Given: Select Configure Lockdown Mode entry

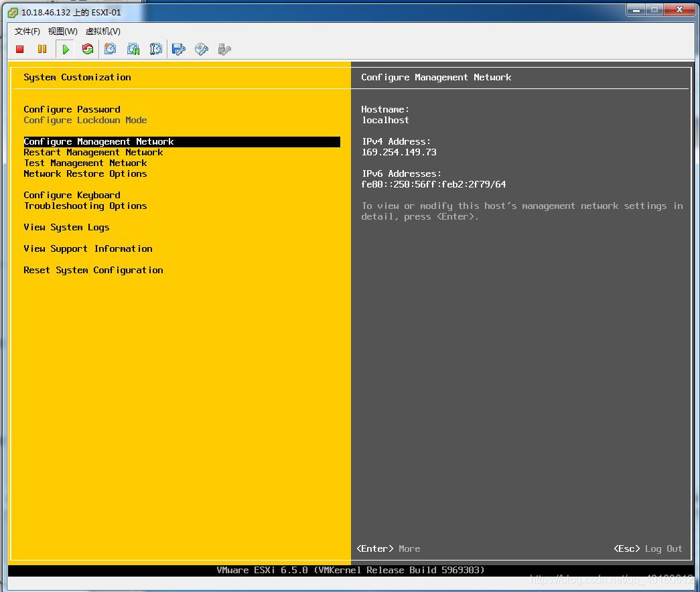Looking at the screenshot, I should click(85, 120).
